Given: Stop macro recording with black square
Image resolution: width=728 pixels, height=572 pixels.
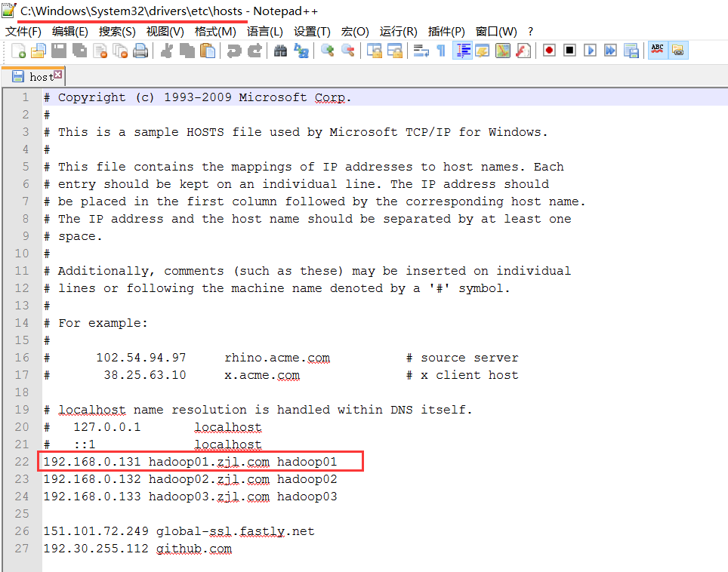Looking at the screenshot, I should click(x=569, y=51).
